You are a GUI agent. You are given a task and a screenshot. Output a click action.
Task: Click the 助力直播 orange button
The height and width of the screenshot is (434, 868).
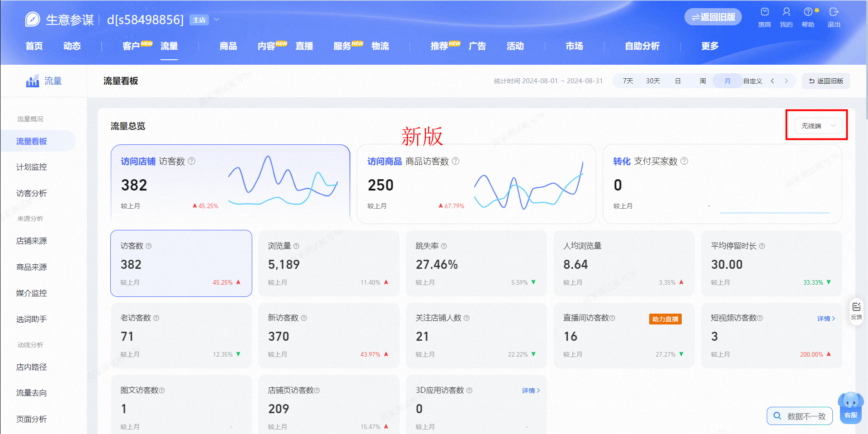point(665,319)
